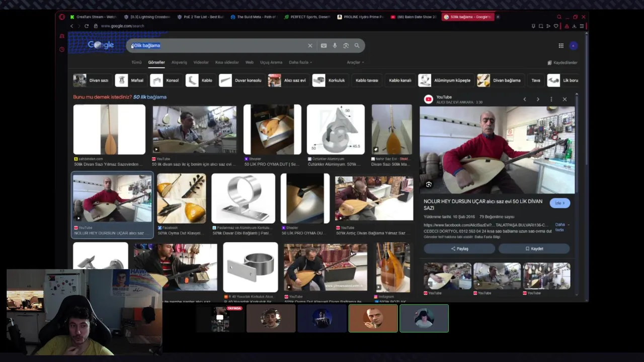Switch to the PoE 2 Tier List tab
Viewport: 644px width, 362px height.
(200, 17)
